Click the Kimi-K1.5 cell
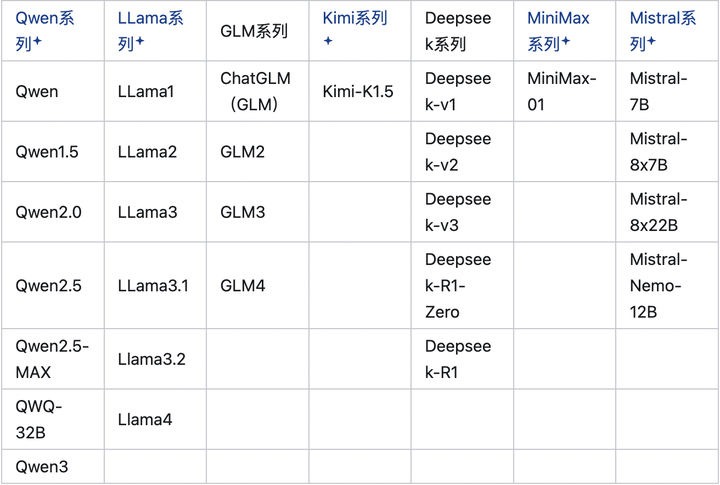 pyautogui.click(x=358, y=91)
